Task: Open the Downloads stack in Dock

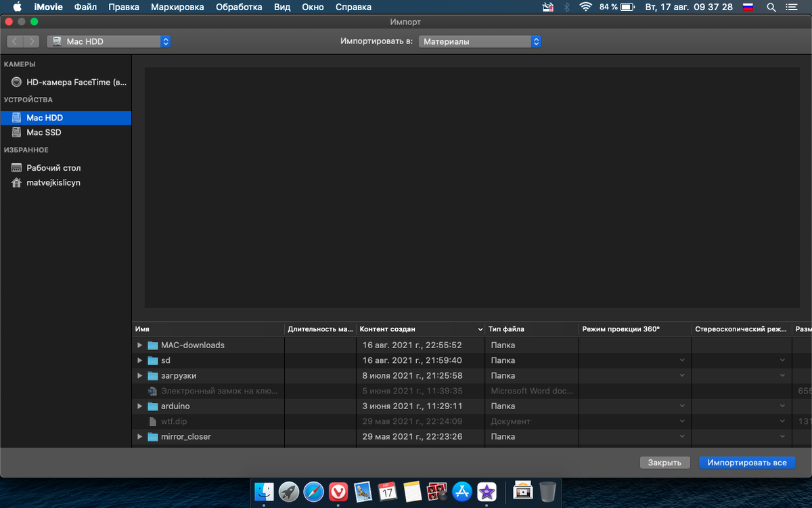Action: pos(522,491)
